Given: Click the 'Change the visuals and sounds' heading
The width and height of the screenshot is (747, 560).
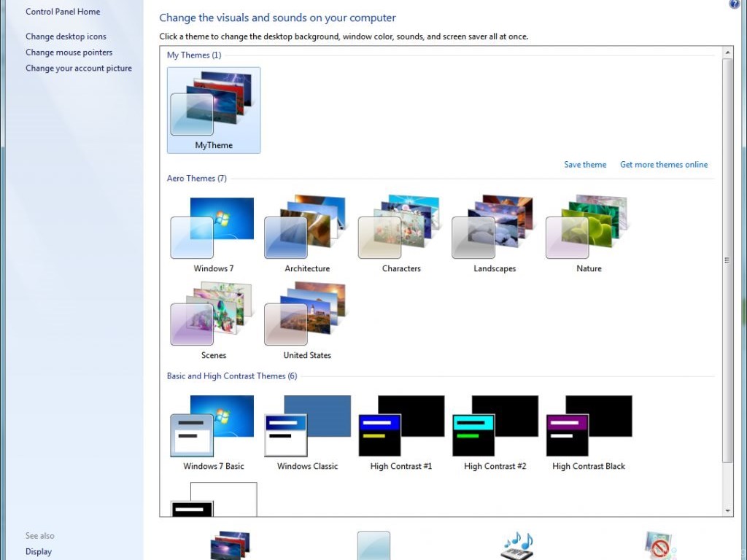Looking at the screenshot, I should [277, 17].
